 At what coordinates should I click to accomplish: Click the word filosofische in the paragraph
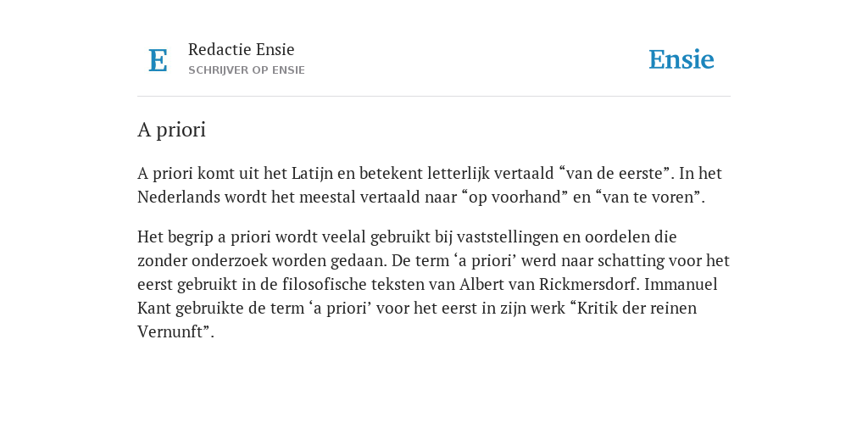pos(325,284)
